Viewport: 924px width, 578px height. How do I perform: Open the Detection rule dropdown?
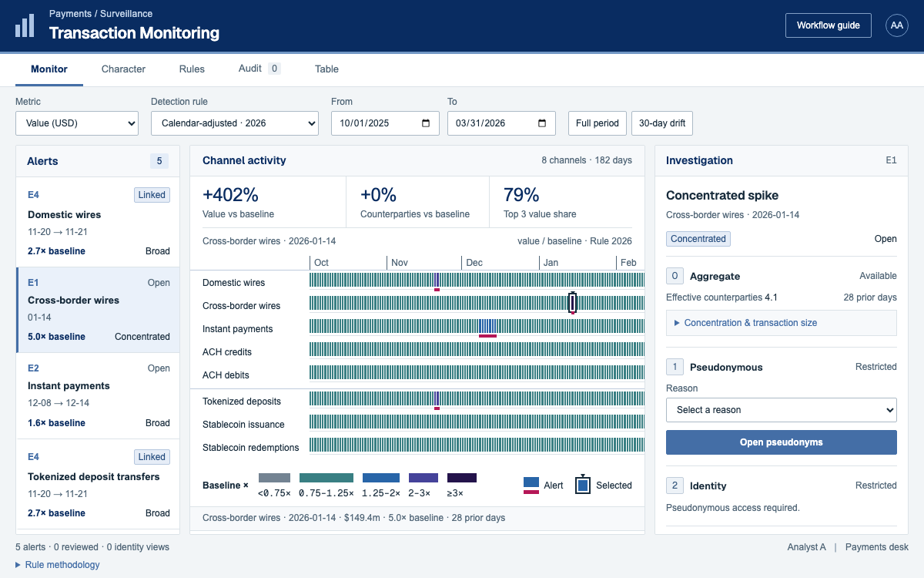point(235,123)
